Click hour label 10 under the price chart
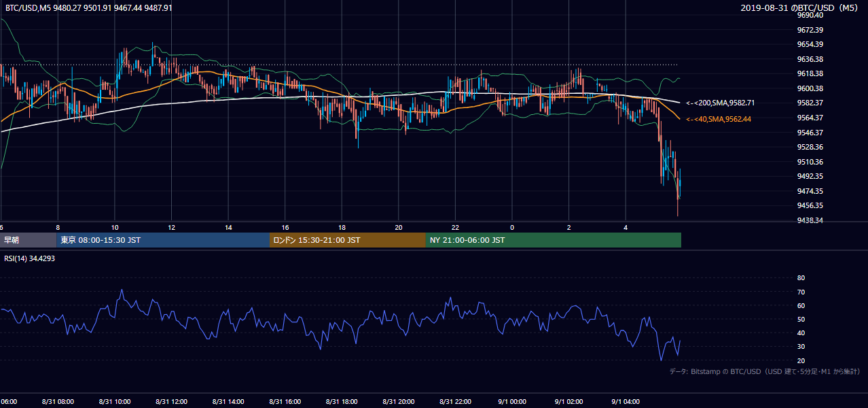This screenshot has width=868, height=408. click(x=115, y=227)
